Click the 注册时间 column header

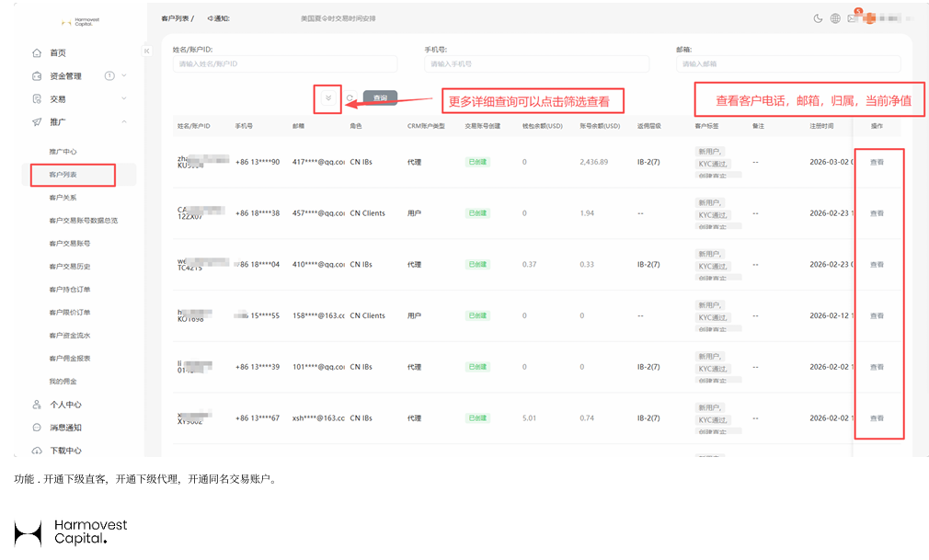821,126
